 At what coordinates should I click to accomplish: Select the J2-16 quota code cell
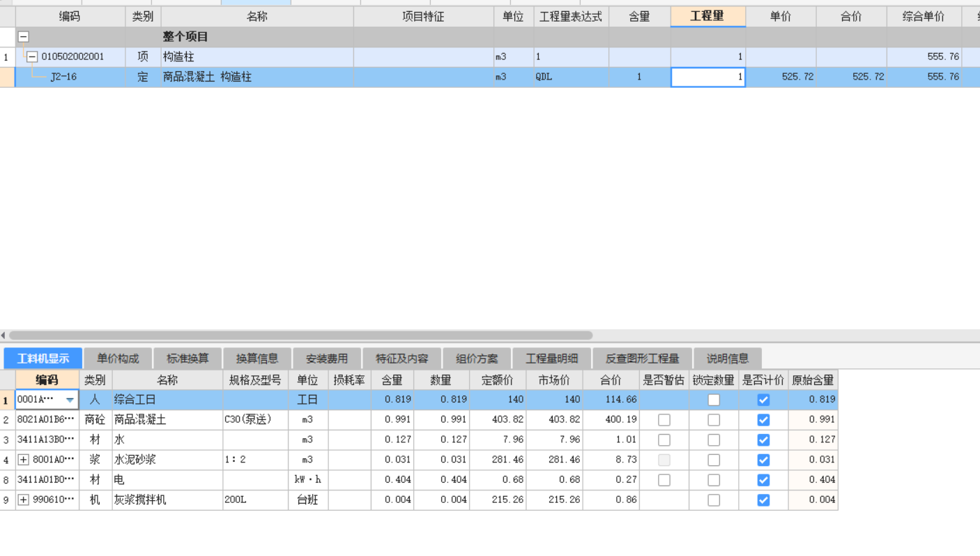70,77
